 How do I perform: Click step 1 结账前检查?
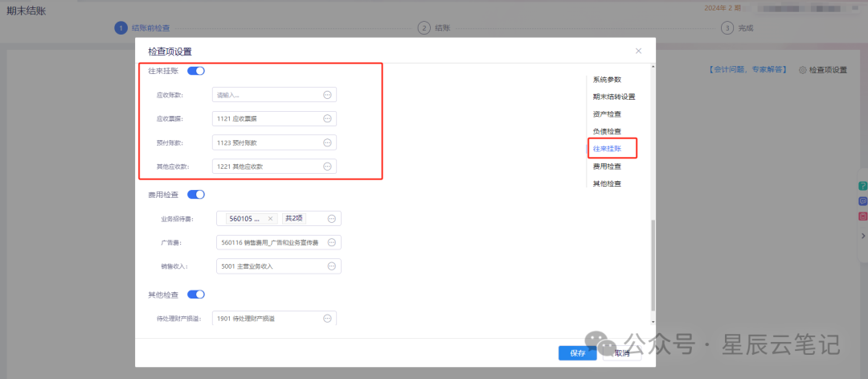tap(142, 27)
